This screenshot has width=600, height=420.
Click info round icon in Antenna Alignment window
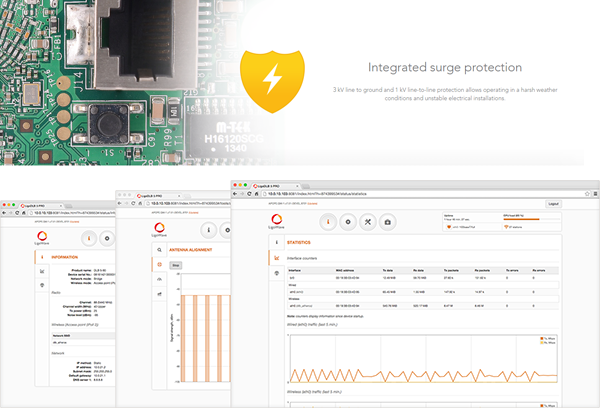pos(209,230)
